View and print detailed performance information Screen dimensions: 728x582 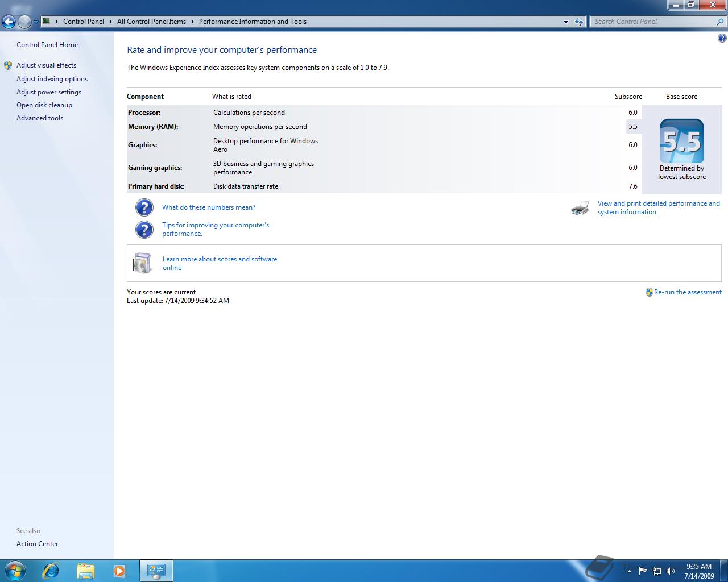point(659,207)
